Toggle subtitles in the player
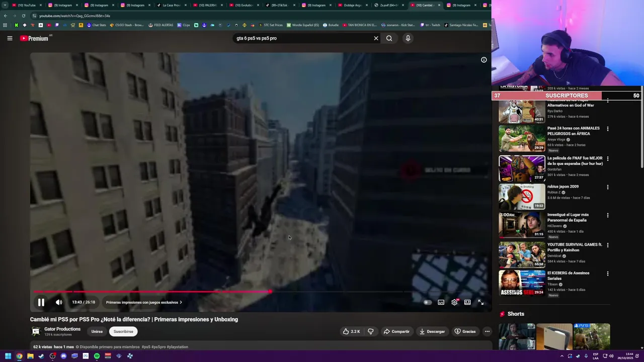The width and height of the screenshot is (644, 362). [441, 302]
